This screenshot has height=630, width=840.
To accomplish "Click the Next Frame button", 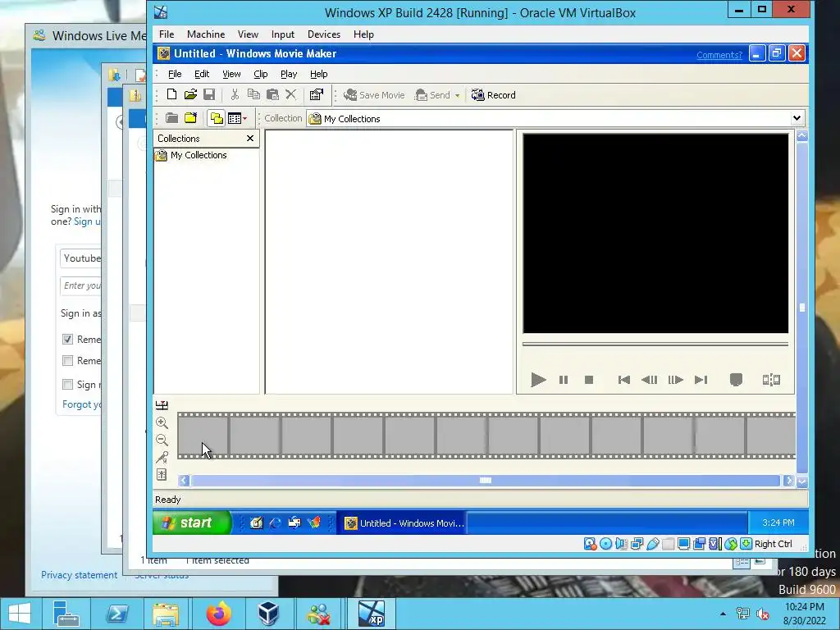I will point(676,380).
